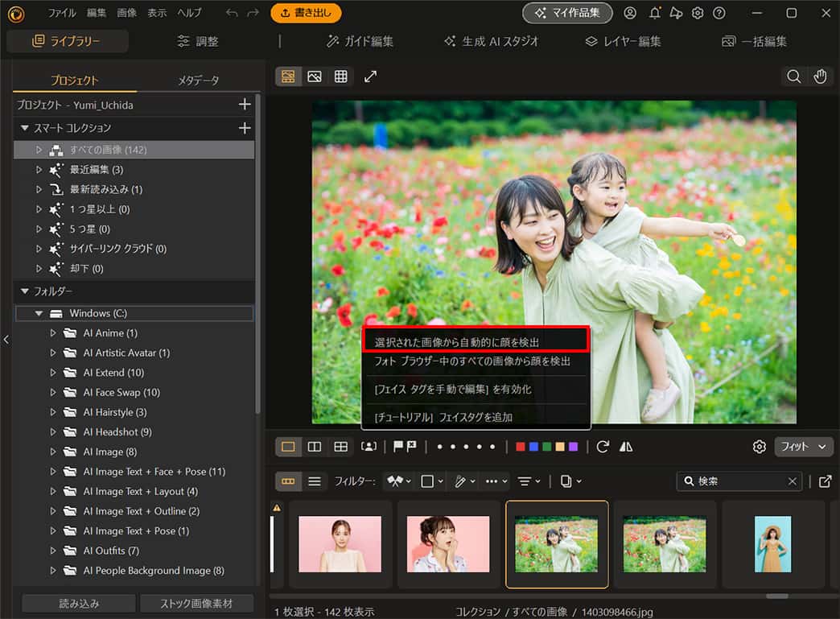This screenshot has height=619, width=840.
Task: Switch to browser grid-only mode
Action: (x=340, y=76)
